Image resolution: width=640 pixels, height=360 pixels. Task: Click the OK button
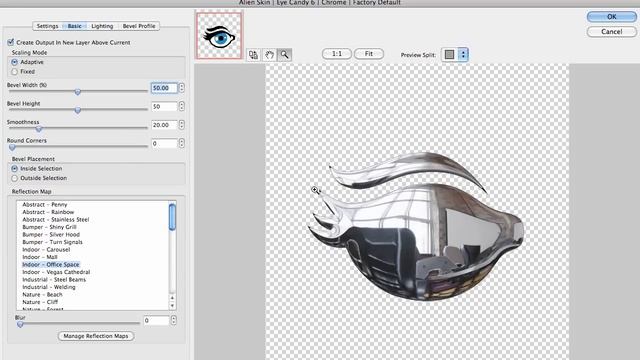[611, 17]
